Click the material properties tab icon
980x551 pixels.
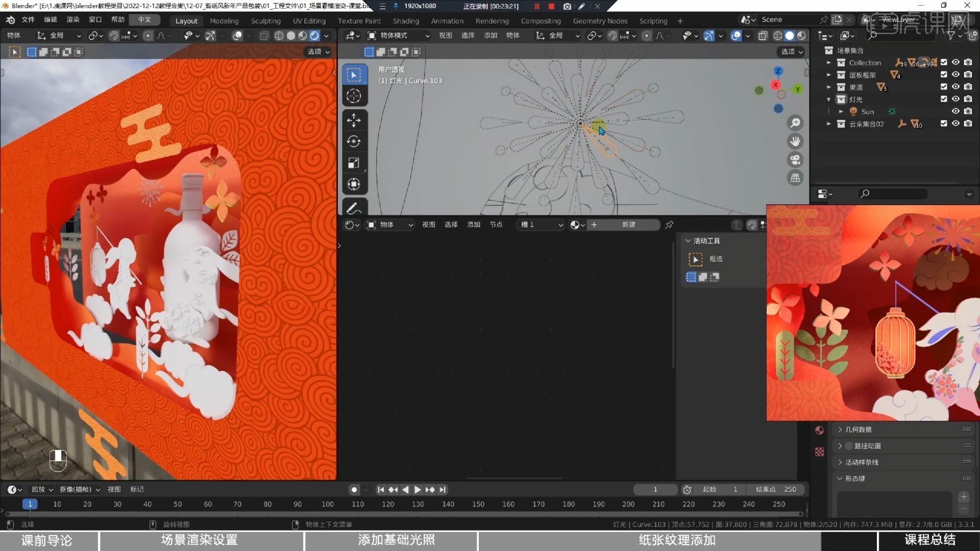click(819, 430)
